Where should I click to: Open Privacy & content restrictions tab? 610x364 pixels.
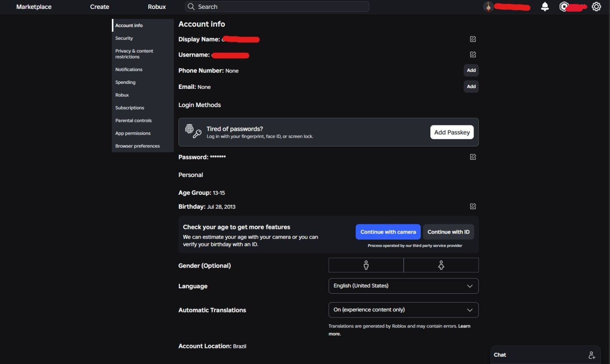click(143, 54)
